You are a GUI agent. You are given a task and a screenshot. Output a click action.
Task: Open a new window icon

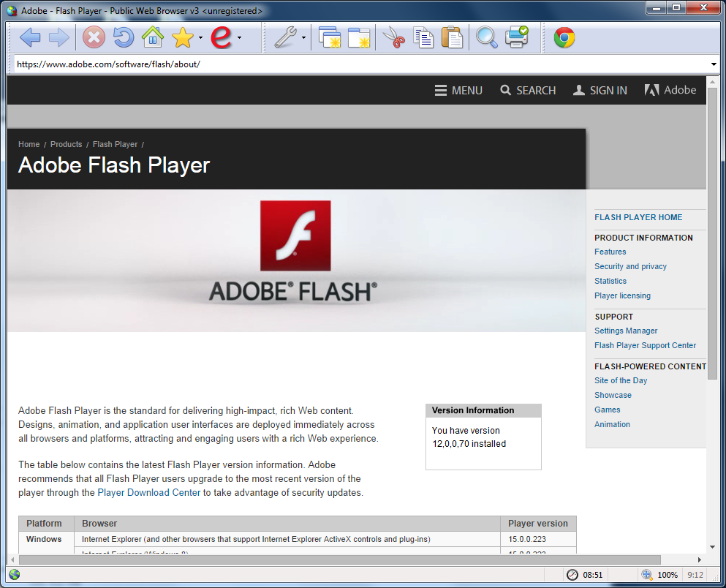coord(330,37)
